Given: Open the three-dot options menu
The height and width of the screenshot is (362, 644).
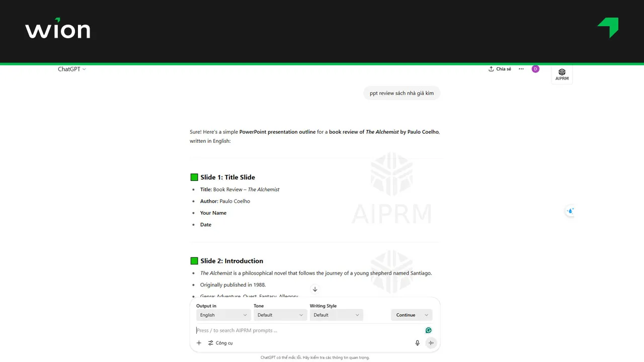Looking at the screenshot, I should click(x=521, y=69).
